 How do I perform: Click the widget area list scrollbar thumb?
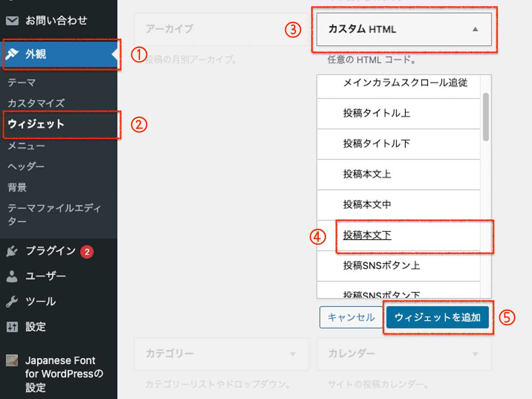(x=486, y=117)
